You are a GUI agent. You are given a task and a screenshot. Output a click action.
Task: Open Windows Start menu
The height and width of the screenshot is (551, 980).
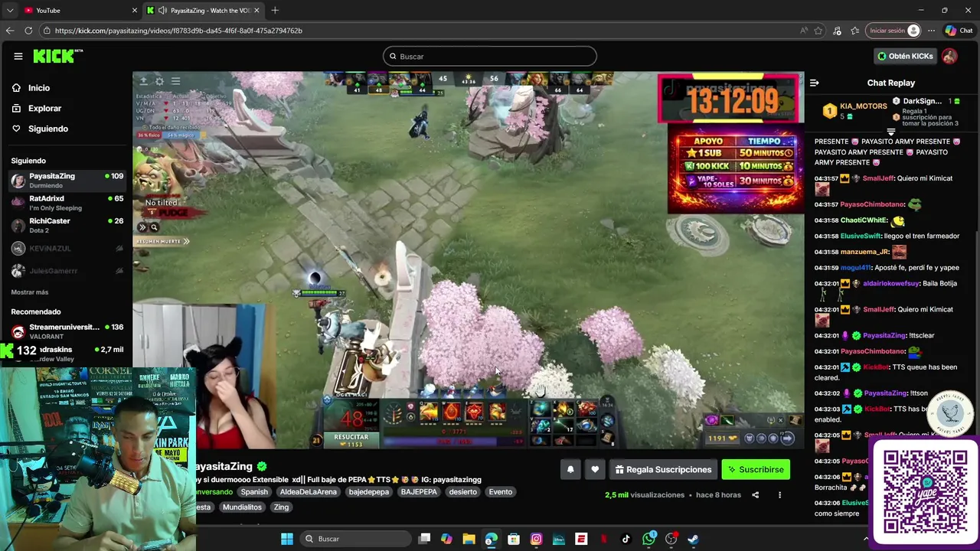(286, 539)
